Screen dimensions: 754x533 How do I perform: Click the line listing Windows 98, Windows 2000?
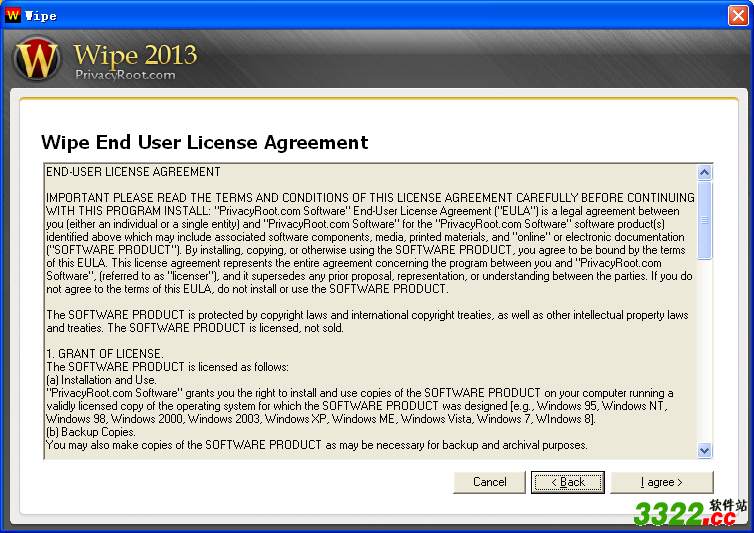click(321, 419)
